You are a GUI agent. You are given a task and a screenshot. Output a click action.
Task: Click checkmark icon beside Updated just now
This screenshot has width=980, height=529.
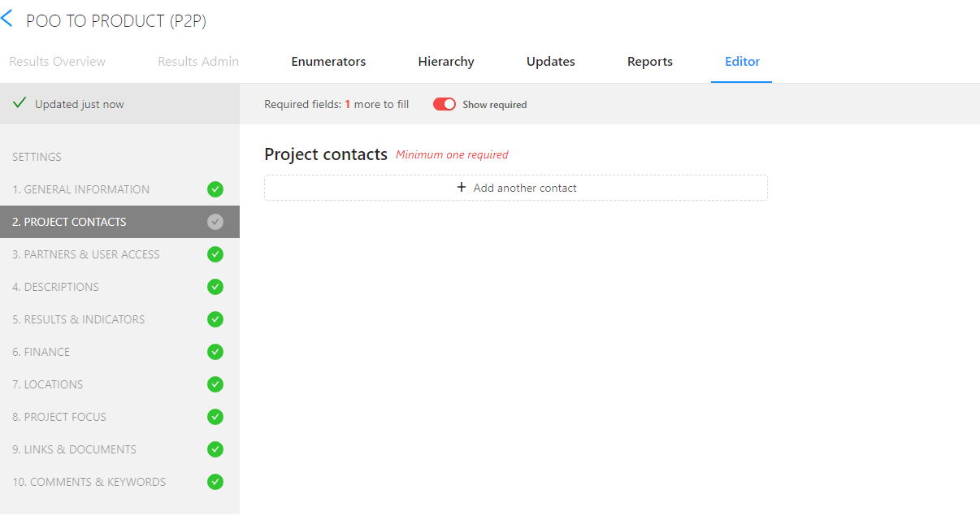tap(20, 103)
